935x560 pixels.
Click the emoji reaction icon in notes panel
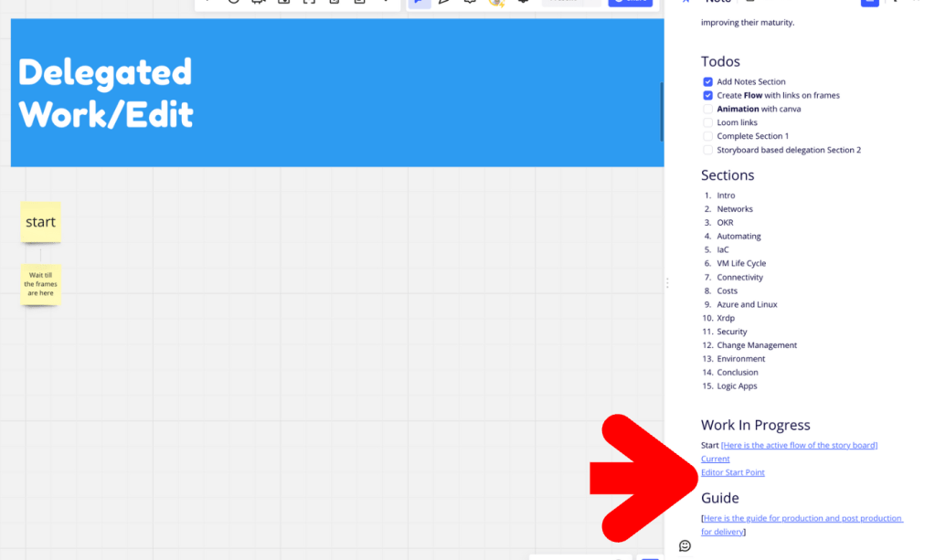click(x=685, y=545)
